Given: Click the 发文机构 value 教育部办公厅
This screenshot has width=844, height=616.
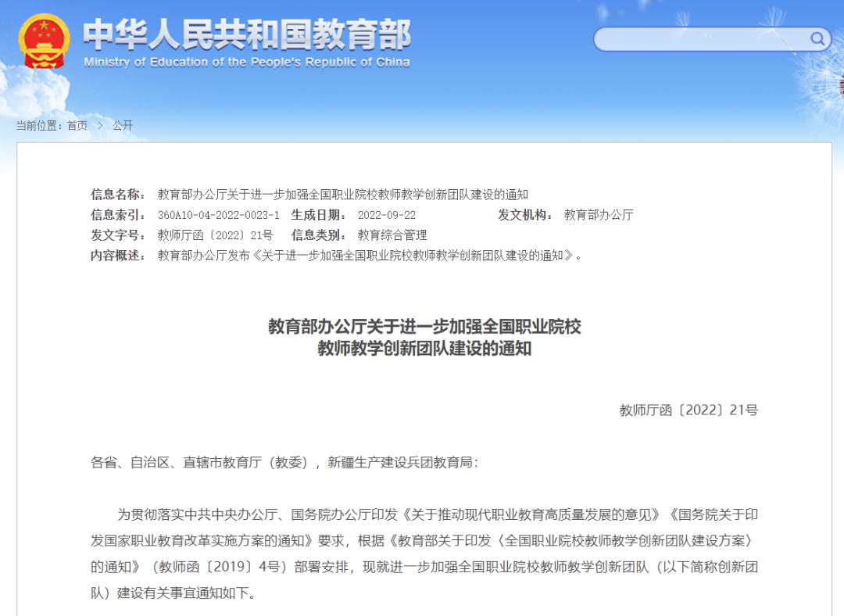Looking at the screenshot, I should pyautogui.click(x=599, y=215).
